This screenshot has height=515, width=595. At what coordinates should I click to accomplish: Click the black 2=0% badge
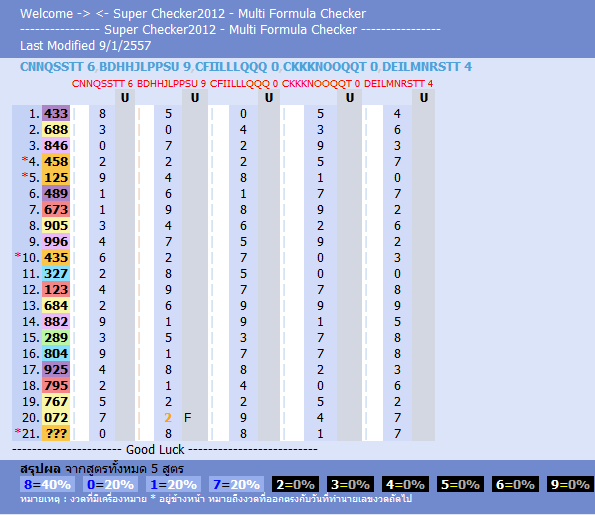[x=295, y=485]
